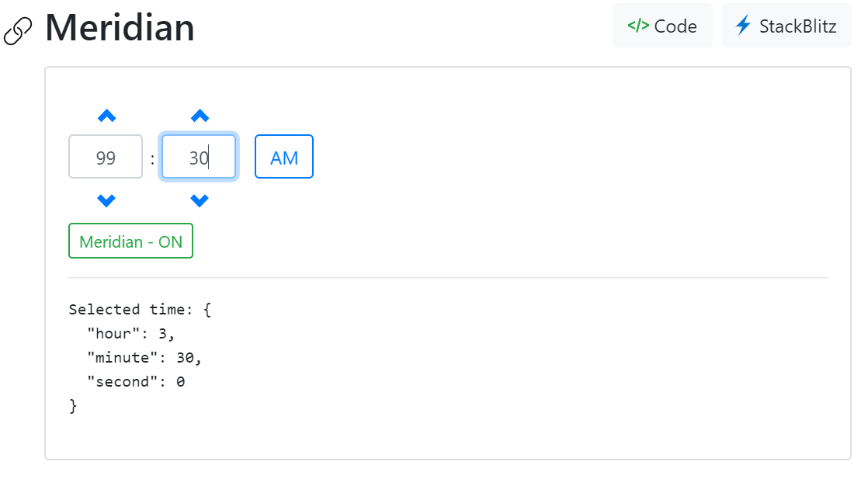Select the minute input showing 30
This screenshot has height=479, width=868.
199,156
